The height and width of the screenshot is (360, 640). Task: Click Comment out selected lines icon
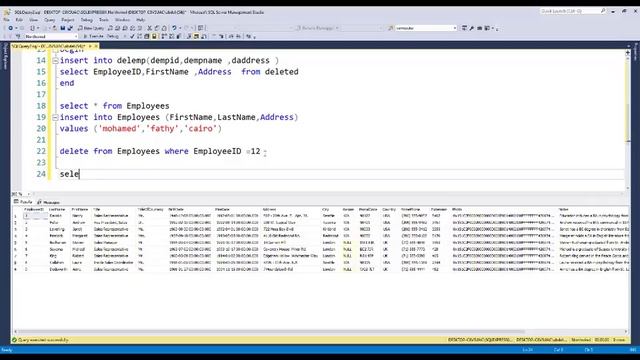pos(213,36)
